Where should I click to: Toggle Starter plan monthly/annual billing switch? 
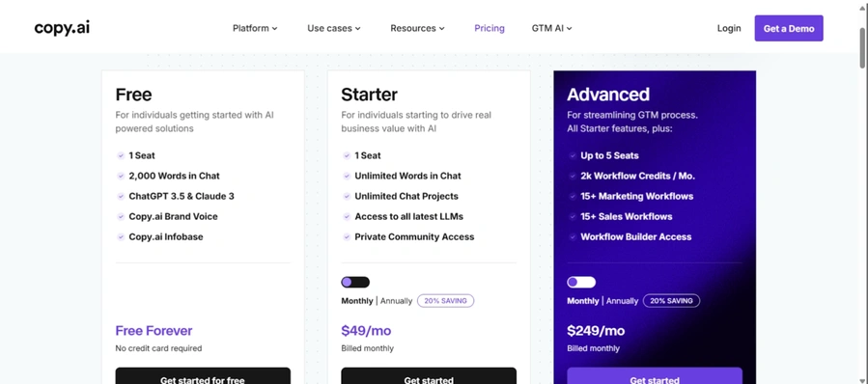(355, 282)
